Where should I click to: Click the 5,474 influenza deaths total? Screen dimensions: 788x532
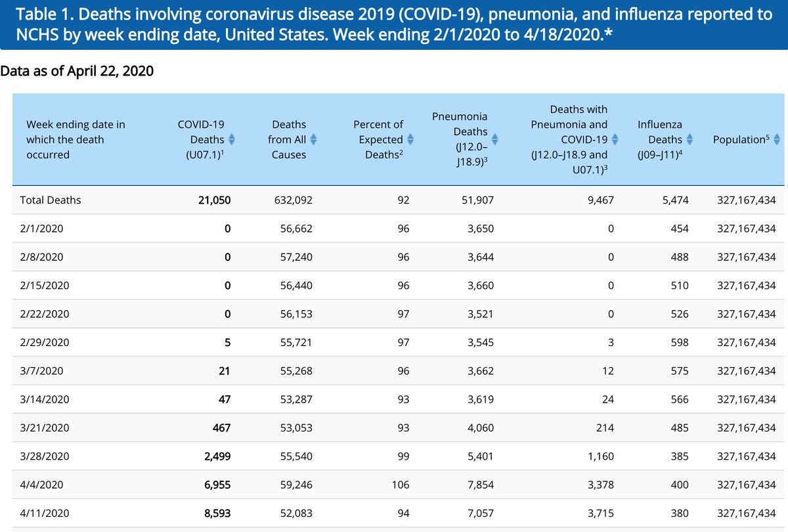point(675,200)
